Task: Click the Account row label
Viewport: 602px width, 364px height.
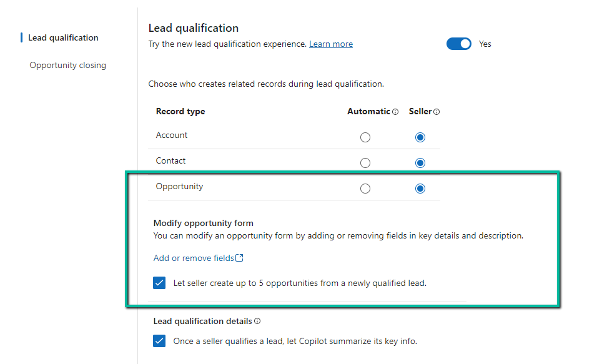Action: 171,135
